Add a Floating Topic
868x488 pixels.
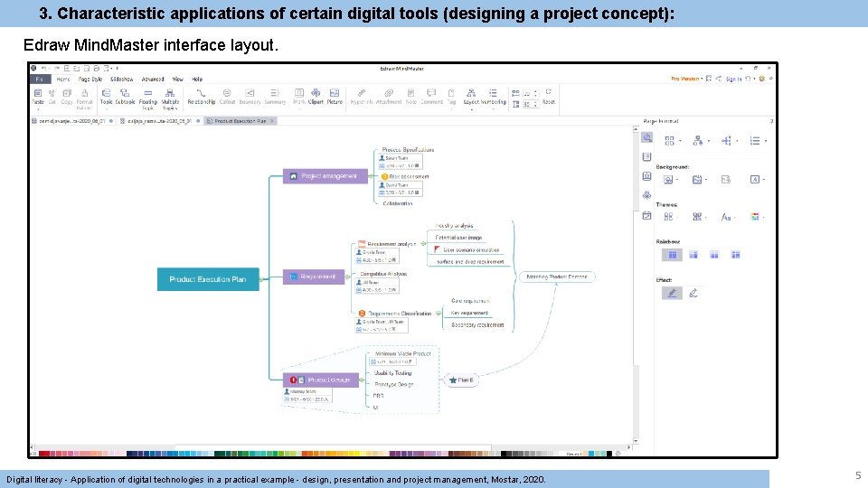click(147, 99)
